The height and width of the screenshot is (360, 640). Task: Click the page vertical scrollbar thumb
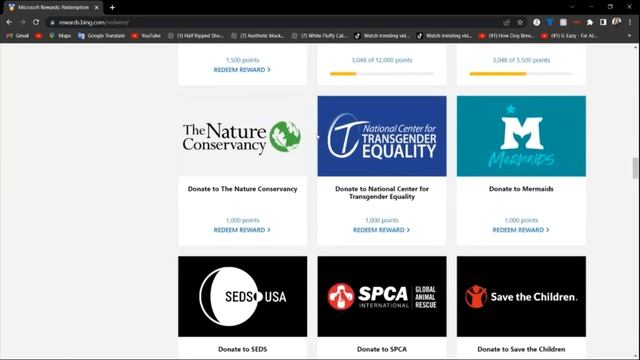click(635, 168)
